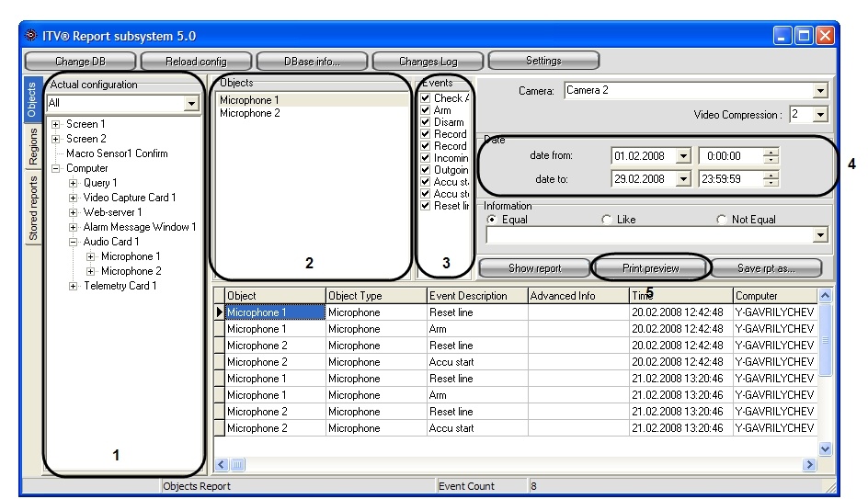Select Microphone 2 in Objects list
The height and width of the screenshot is (499, 868).
click(x=250, y=113)
